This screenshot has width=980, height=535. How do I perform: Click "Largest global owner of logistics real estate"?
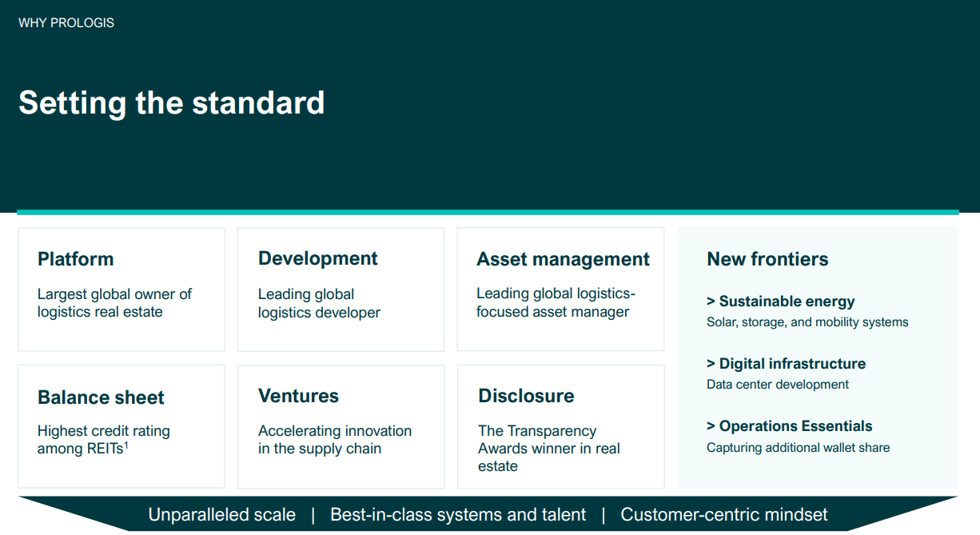pos(114,303)
